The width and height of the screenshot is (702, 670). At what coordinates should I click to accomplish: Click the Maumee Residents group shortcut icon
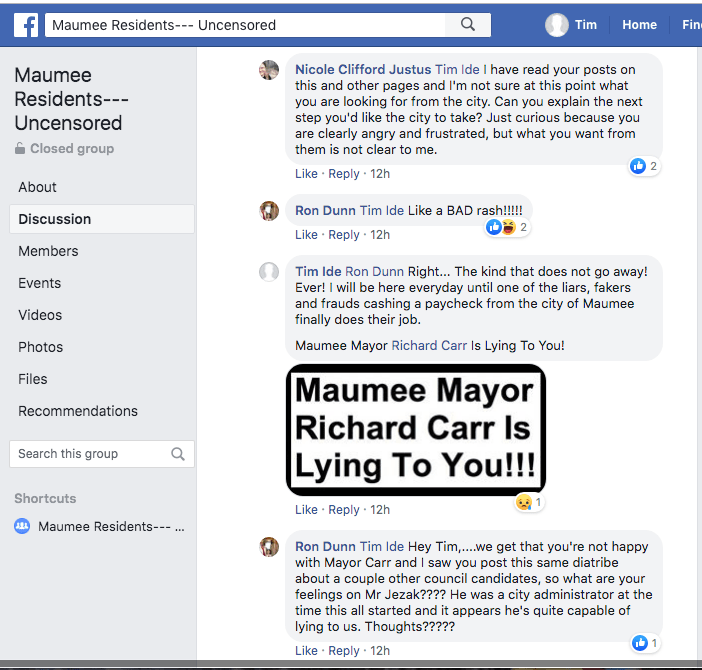pos(22,527)
